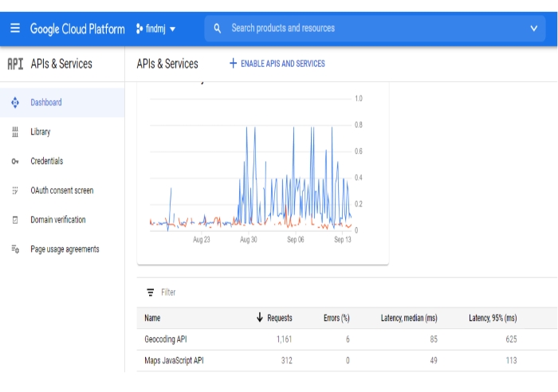Open the Credentials page
Image resolution: width=558 pixels, height=392 pixels.
point(62,161)
